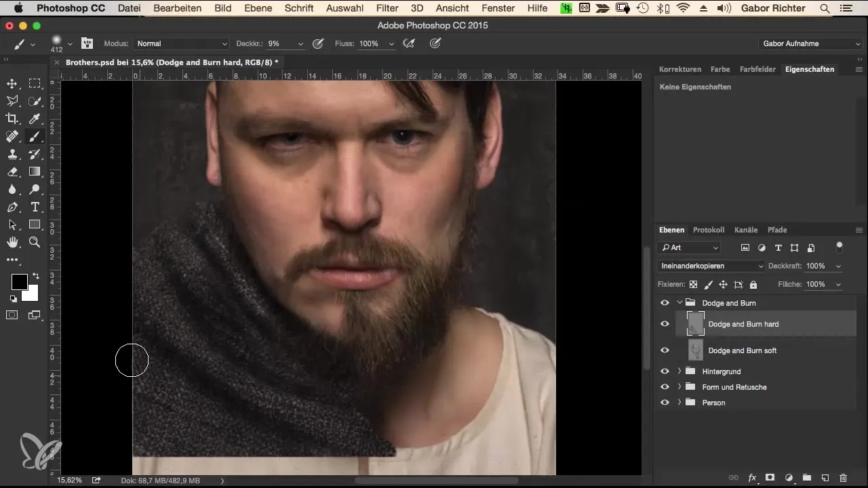Switch to the Protokoll tab
The width and height of the screenshot is (868, 488).
pyautogui.click(x=709, y=230)
